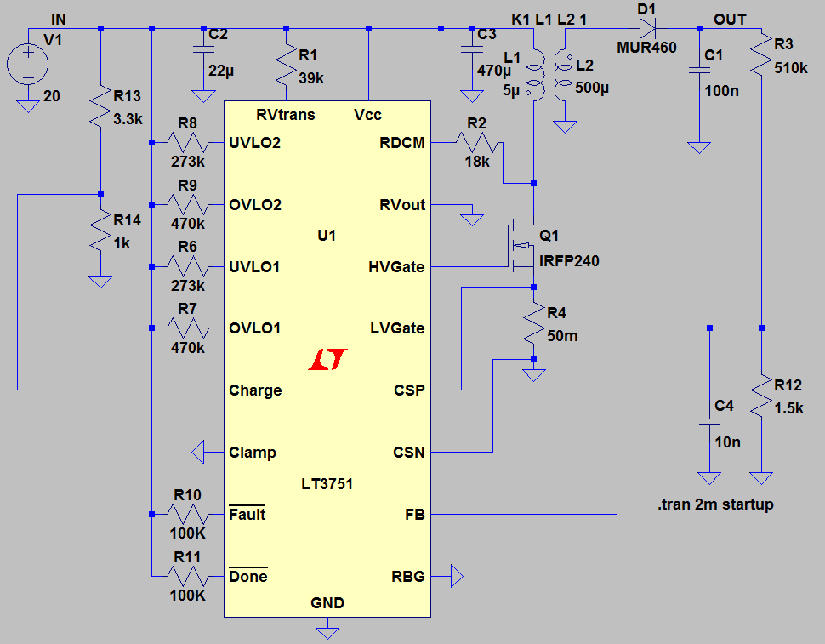Select the R1 resistor above RVtrans
This screenshot has height=644, width=825.
(x=287, y=65)
